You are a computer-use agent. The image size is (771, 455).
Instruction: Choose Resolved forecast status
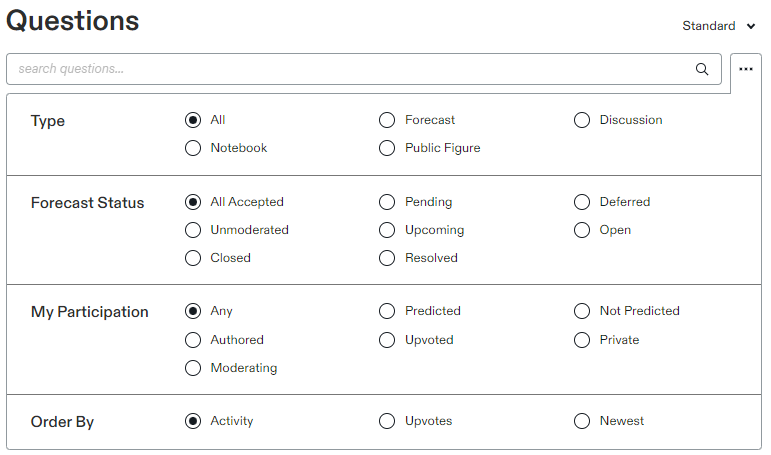tap(387, 259)
